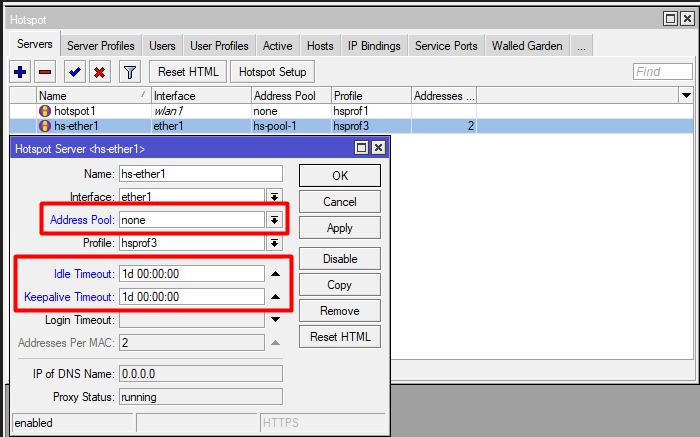Expand the Login Timeout field arrow
Image resolution: width=700 pixels, height=437 pixels.
tap(274, 320)
